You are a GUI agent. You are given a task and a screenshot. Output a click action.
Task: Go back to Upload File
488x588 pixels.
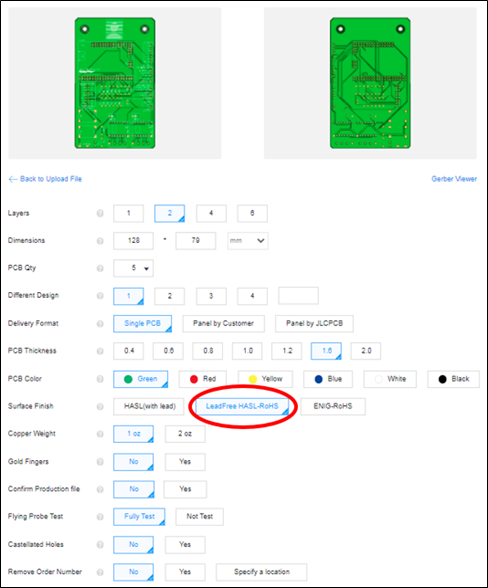[x=45, y=179]
